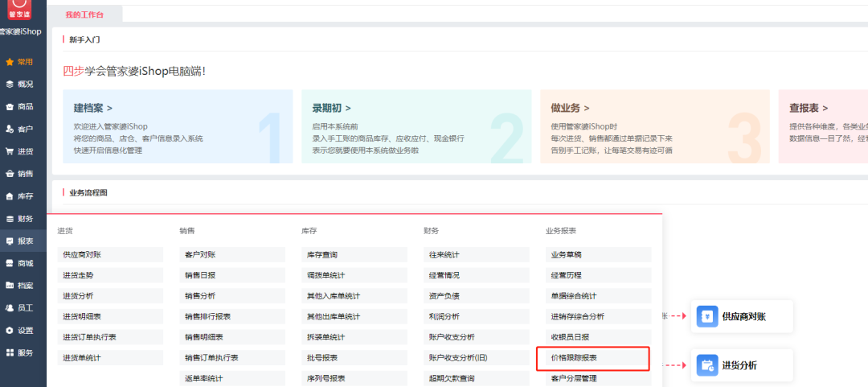Select the 其他出库单统计 entry

coord(354,316)
